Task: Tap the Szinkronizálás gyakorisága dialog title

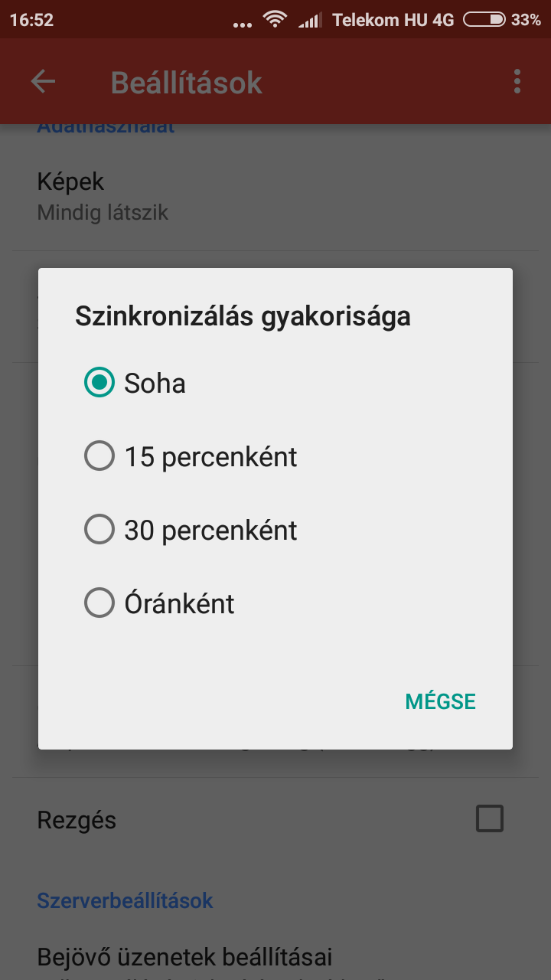Action: coord(243,316)
